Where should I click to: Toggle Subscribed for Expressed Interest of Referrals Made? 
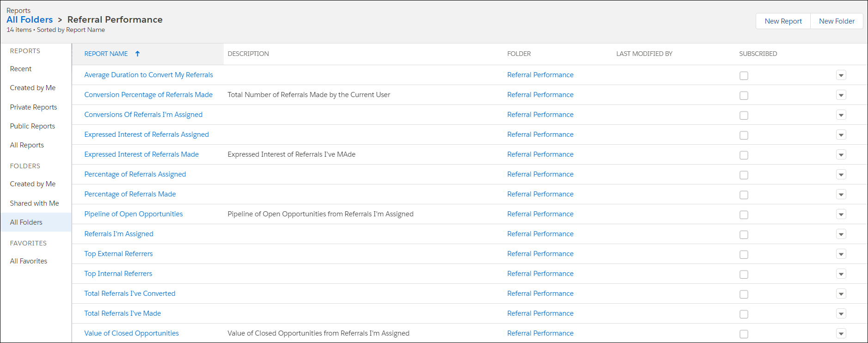744,155
